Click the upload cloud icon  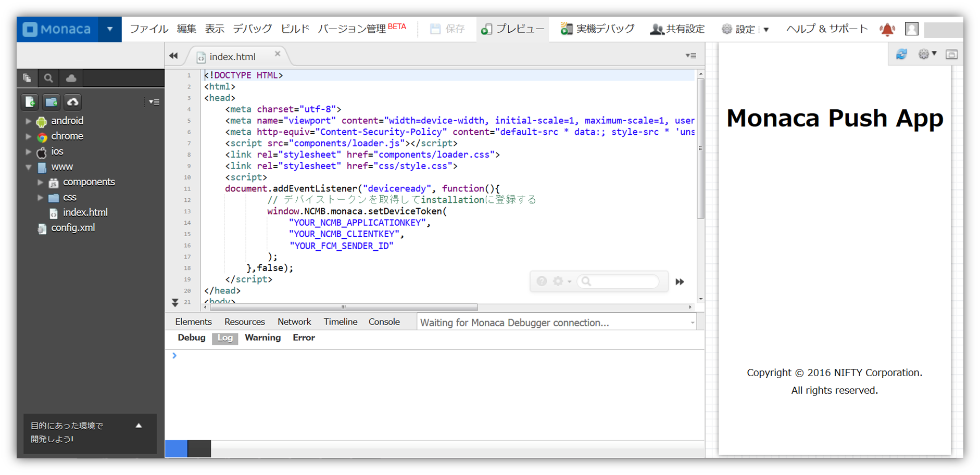73,102
